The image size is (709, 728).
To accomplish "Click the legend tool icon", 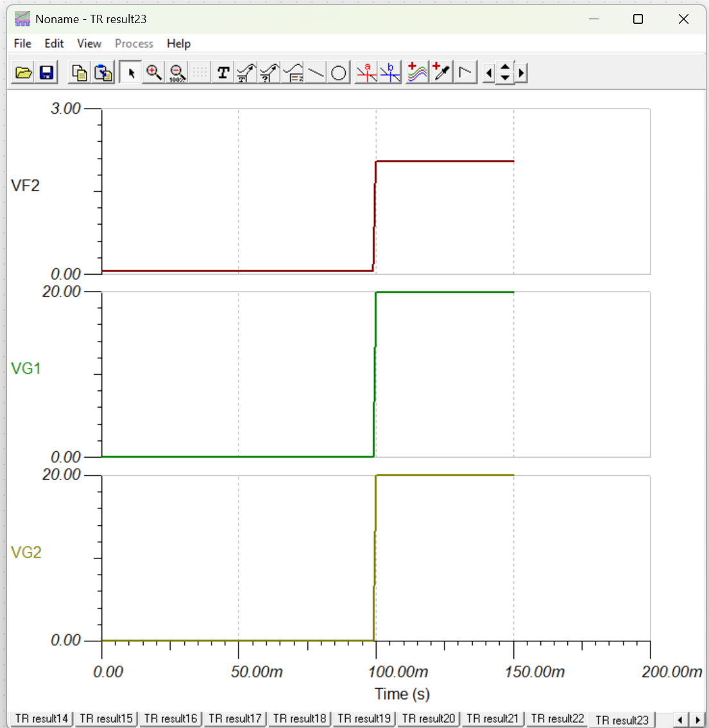I will (x=293, y=73).
